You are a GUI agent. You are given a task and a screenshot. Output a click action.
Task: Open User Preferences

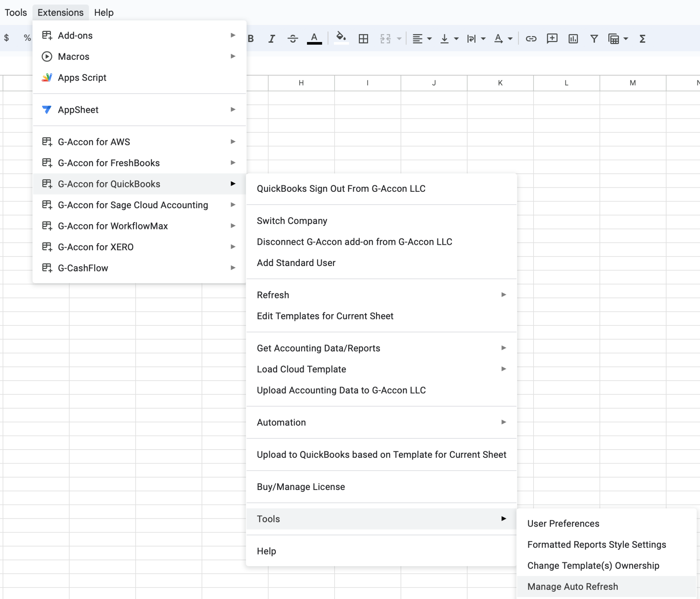607,523
